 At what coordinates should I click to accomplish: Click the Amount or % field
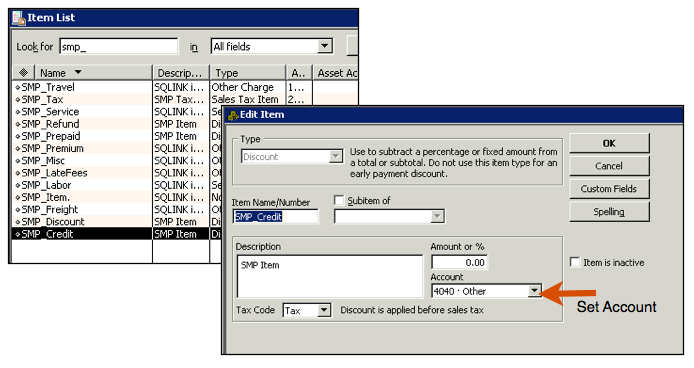[x=459, y=262]
